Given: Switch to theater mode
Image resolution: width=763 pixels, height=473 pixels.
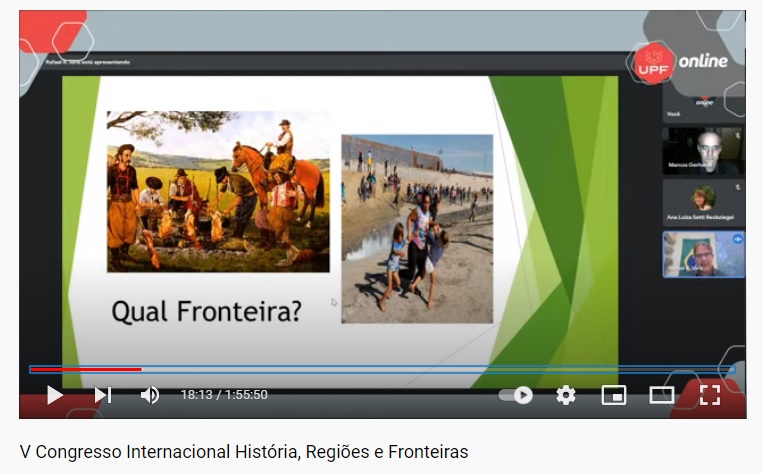Looking at the screenshot, I should tap(662, 395).
